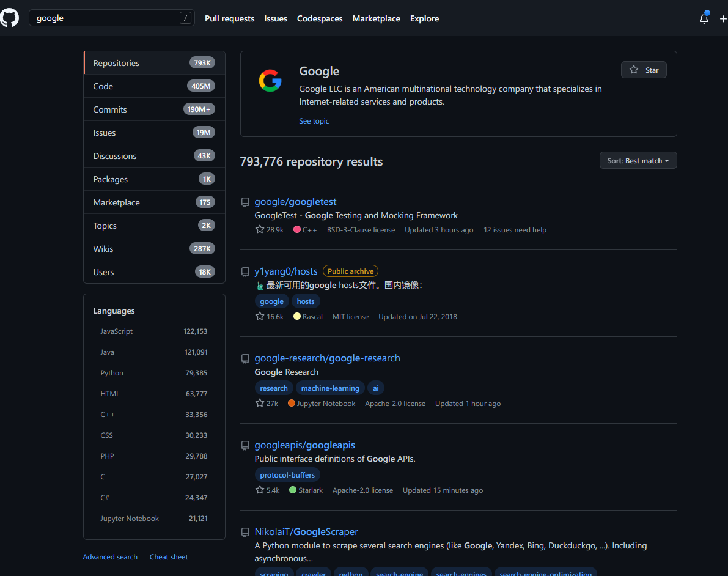Viewport: 728px width, 576px height.
Task: Open the NikolaiT/GoogleScraper repository
Action: click(306, 532)
